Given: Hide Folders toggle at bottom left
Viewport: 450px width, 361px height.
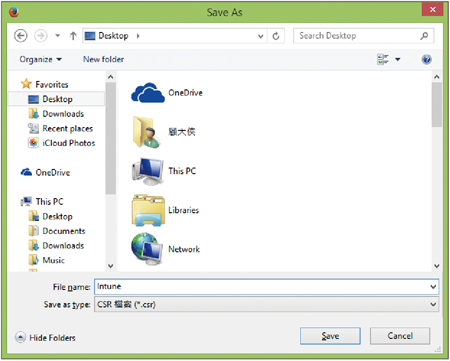Looking at the screenshot, I should pos(45,337).
